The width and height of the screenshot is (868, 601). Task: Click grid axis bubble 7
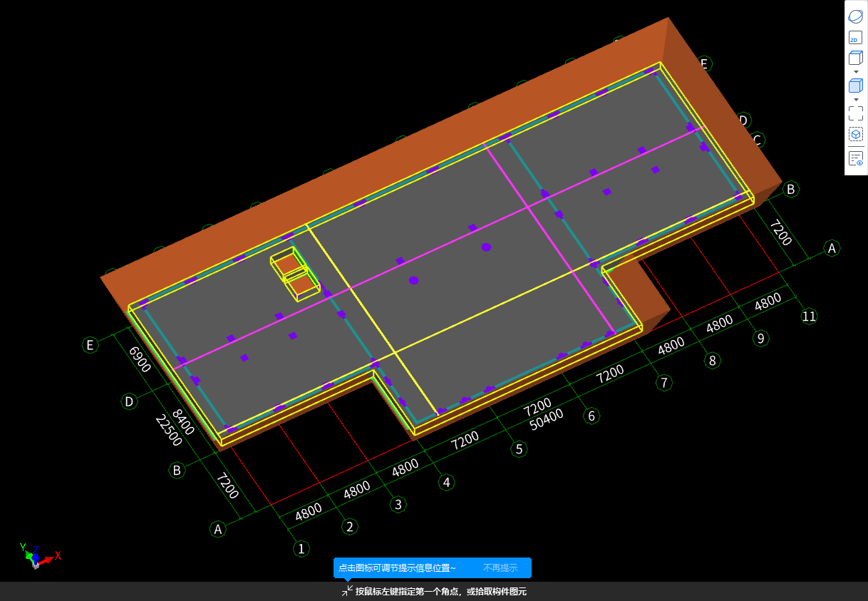click(x=663, y=383)
